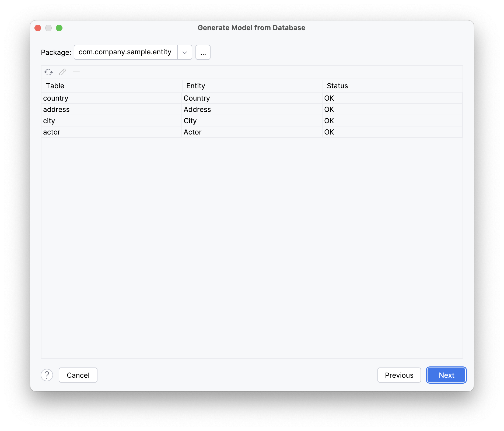This screenshot has height=431, width=504.
Task: Click the green zoom window button
Action: 59,28
